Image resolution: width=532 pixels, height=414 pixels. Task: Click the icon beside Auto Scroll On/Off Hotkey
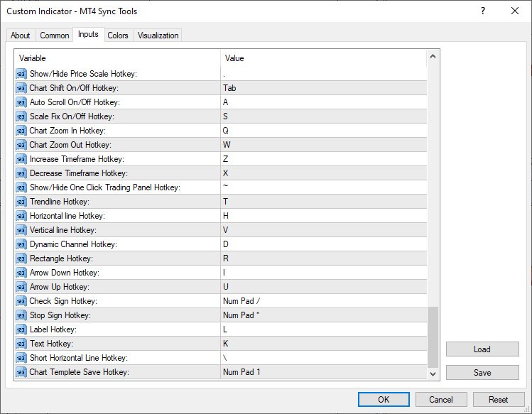21,102
